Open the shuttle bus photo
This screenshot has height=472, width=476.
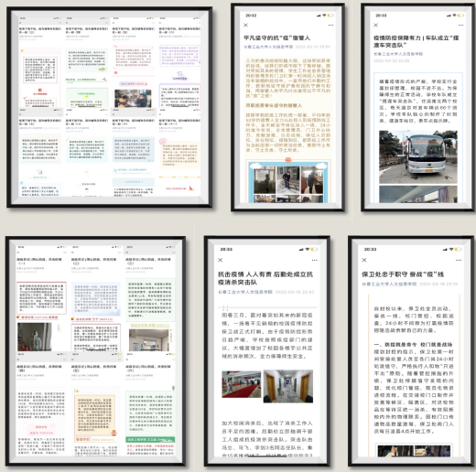pos(418,157)
